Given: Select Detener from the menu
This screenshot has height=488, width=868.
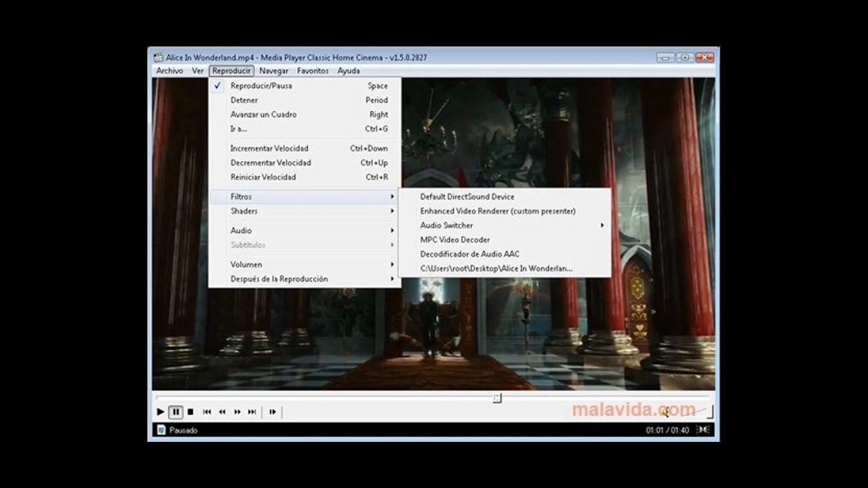Looking at the screenshot, I should tap(304, 100).
